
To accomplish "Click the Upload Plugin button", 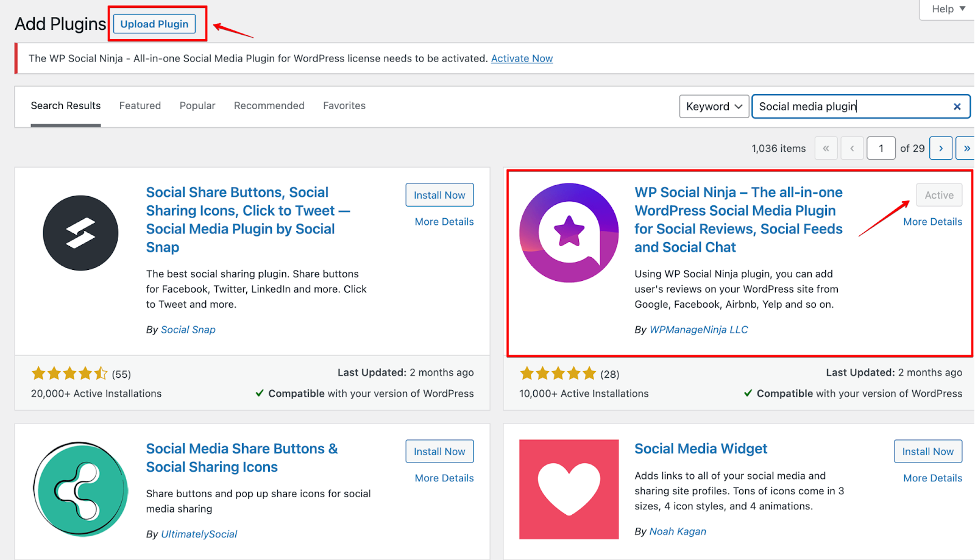I will coord(154,24).
